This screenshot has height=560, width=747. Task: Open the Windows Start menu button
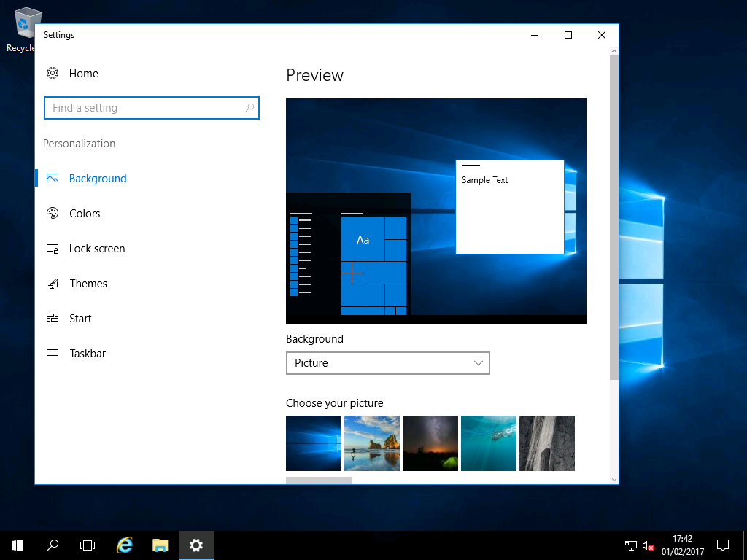(x=18, y=545)
